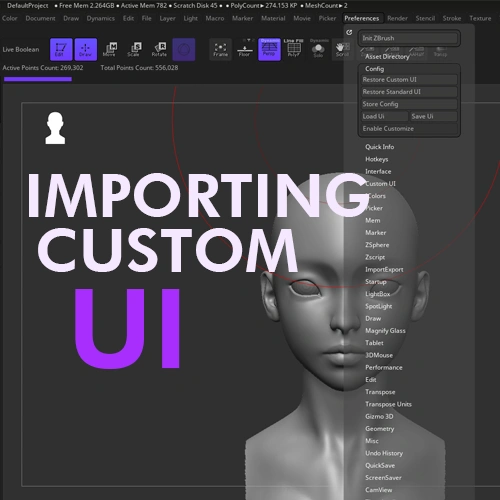Toggle Solo mode
Screen dimensions: 500x500
pyautogui.click(x=318, y=49)
